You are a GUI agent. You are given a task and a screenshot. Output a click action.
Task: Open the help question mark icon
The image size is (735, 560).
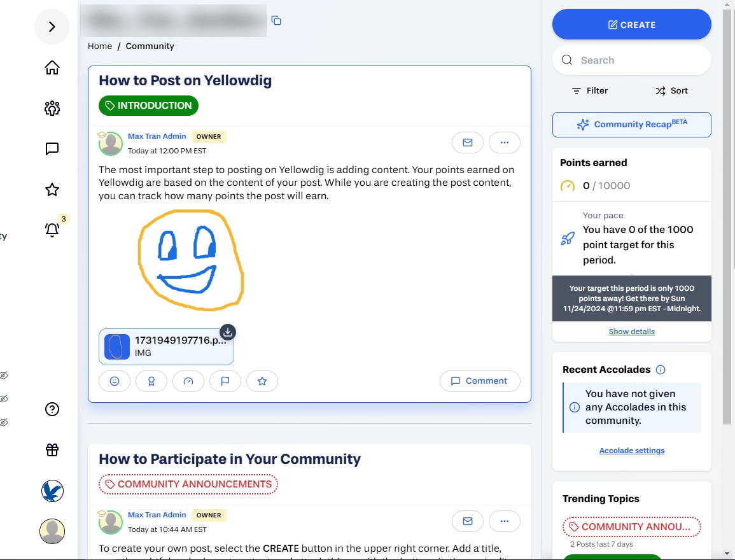click(52, 409)
